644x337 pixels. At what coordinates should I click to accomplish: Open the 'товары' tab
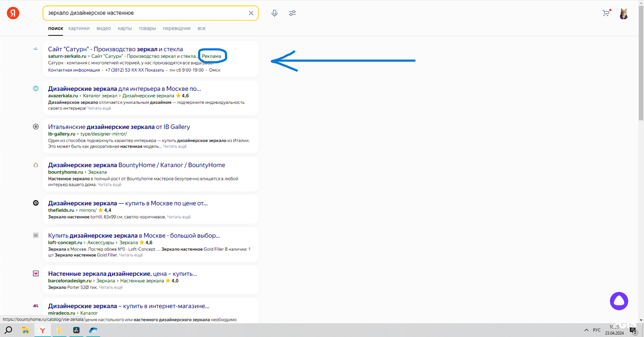(x=147, y=28)
